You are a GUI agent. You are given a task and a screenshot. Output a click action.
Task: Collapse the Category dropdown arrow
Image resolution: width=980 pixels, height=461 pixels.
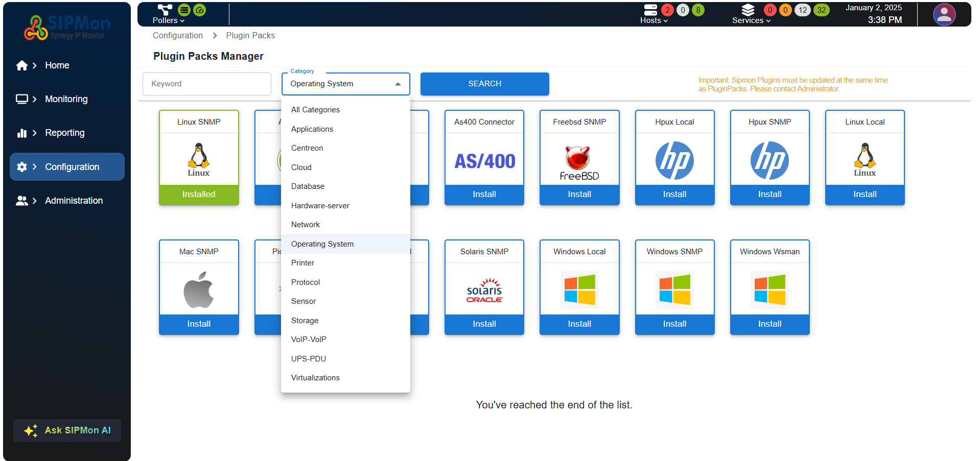(x=398, y=84)
